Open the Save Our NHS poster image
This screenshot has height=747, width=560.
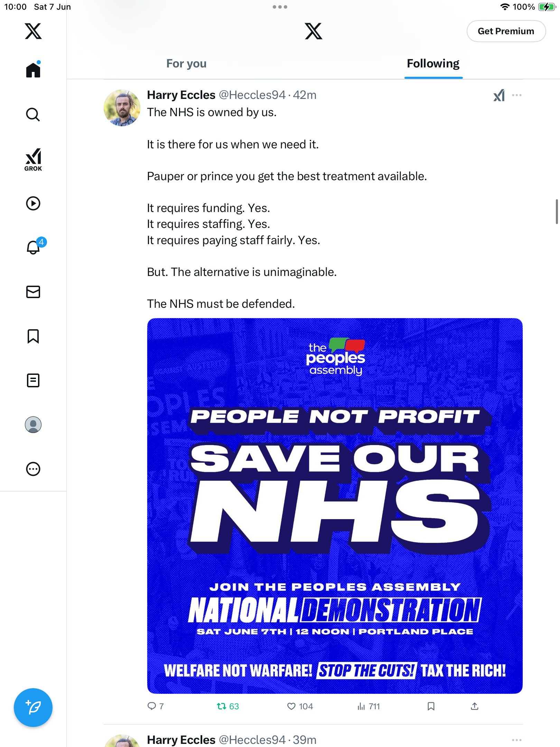click(x=335, y=506)
